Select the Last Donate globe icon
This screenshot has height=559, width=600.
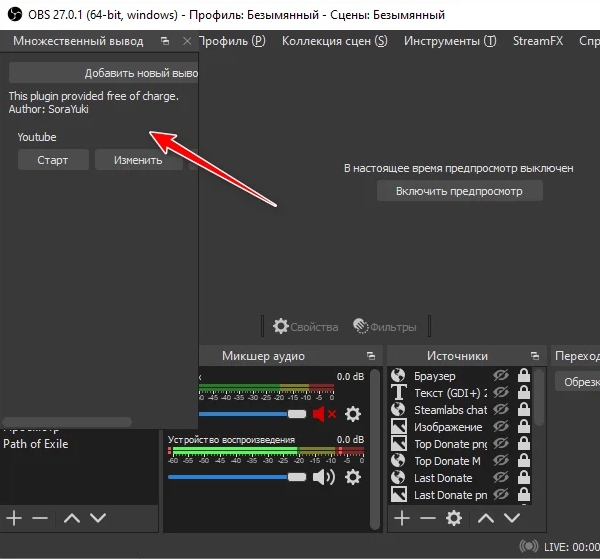point(398,478)
